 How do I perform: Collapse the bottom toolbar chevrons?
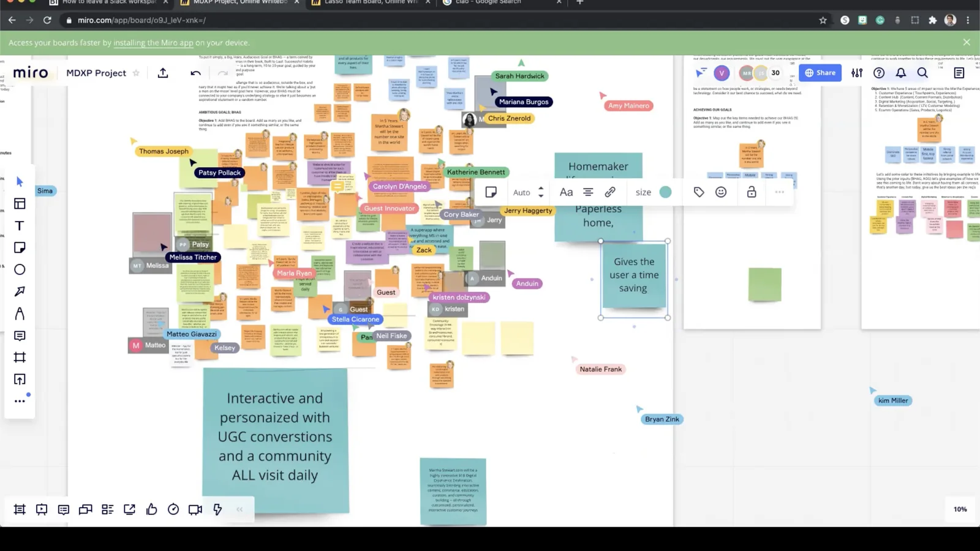[239, 509]
